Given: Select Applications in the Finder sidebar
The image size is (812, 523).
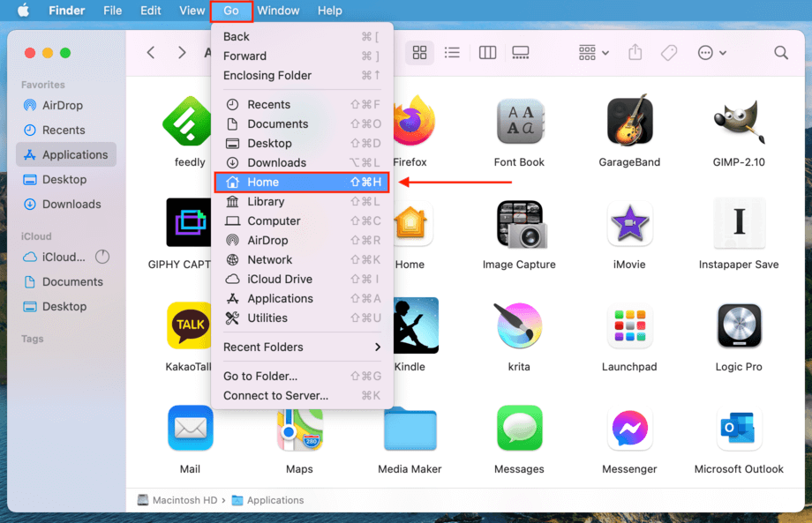Looking at the screenshot, I should (x=66, y=154).
